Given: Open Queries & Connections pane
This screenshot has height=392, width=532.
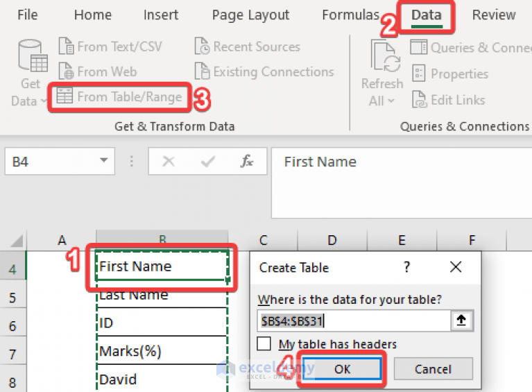Looking at the screenshot, I should pyautogui.click(x=471, y=47).
